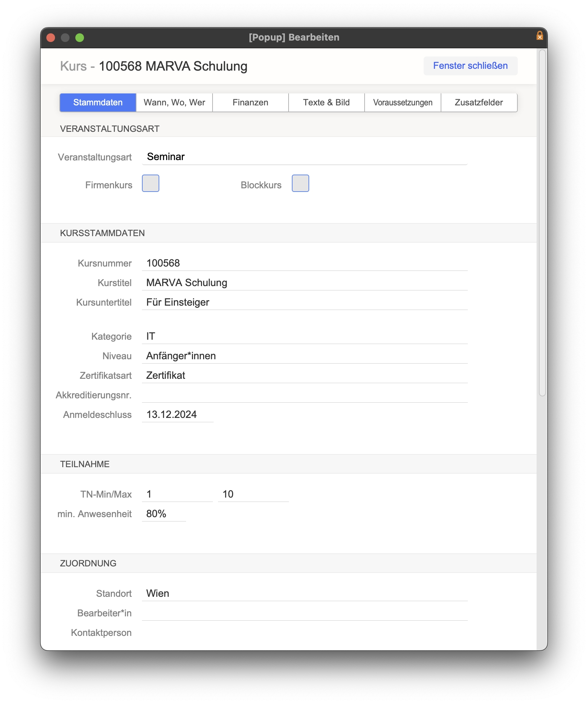Click into the Kurstitel field
588x704 pixels.
click(304, 283)
